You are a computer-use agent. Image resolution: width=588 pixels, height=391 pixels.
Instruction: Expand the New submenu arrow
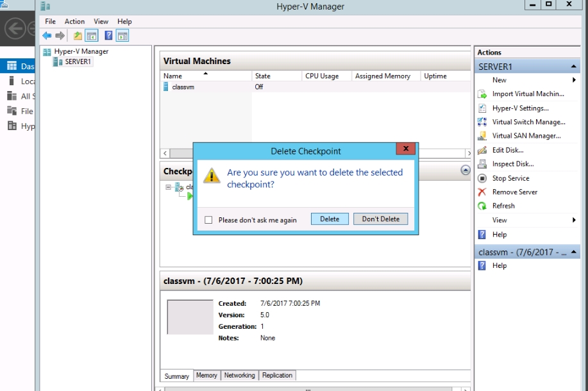pos(574,80)
